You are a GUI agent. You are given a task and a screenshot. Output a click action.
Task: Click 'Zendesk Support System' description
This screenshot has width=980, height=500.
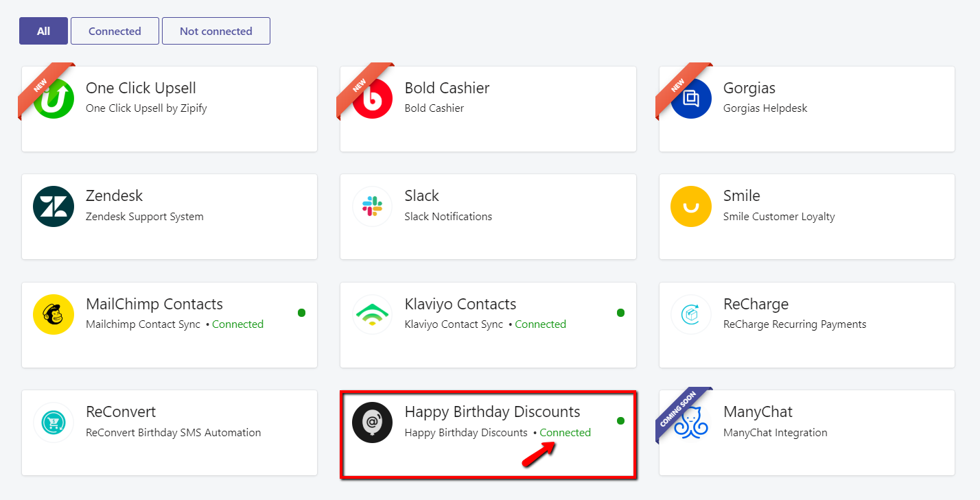[x=145, y=217]
